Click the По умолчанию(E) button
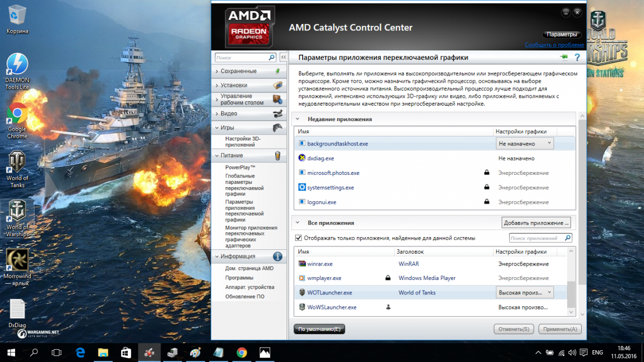The image size is (644, 362). (x=319, y=329)
